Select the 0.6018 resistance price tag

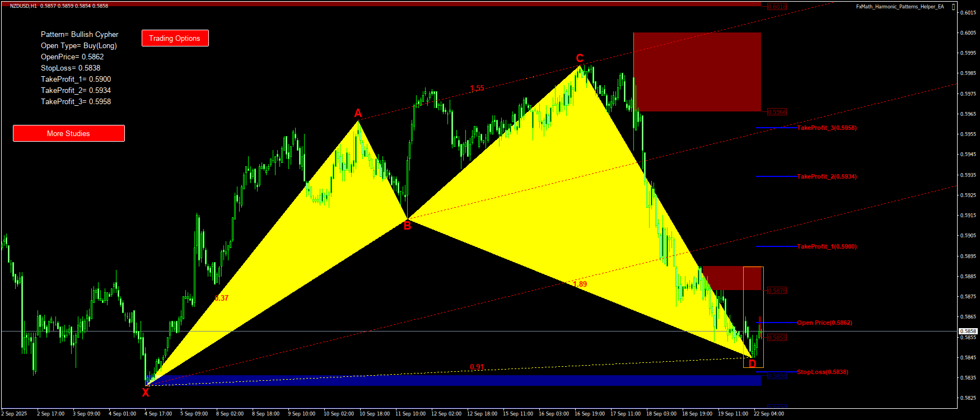[777, 7]
